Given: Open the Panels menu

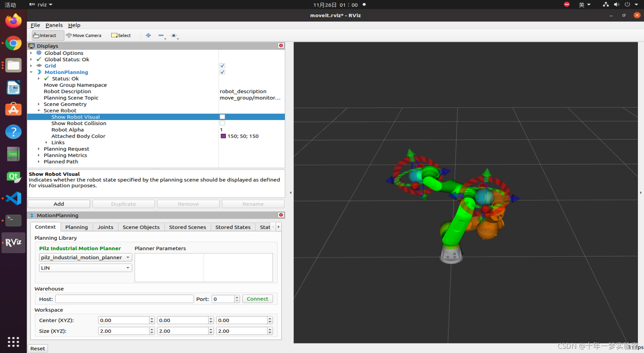Looking at the screenshot, I should coord(54,25).
